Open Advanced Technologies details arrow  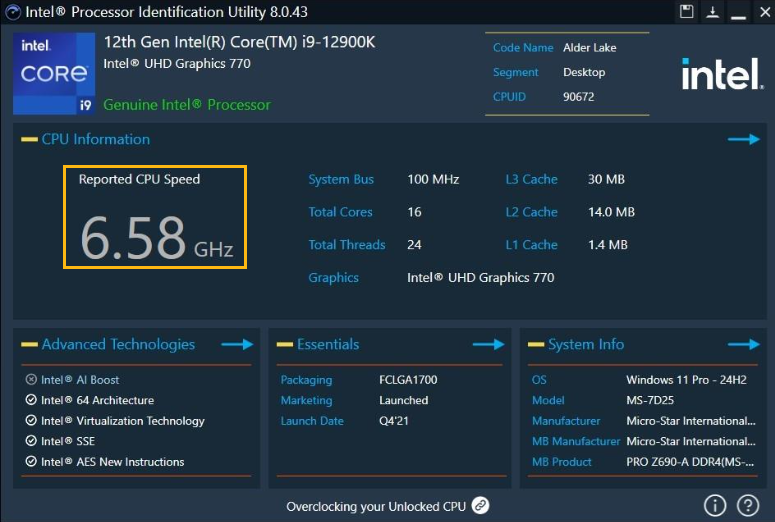pyautogui.click(x=237, y=345)
